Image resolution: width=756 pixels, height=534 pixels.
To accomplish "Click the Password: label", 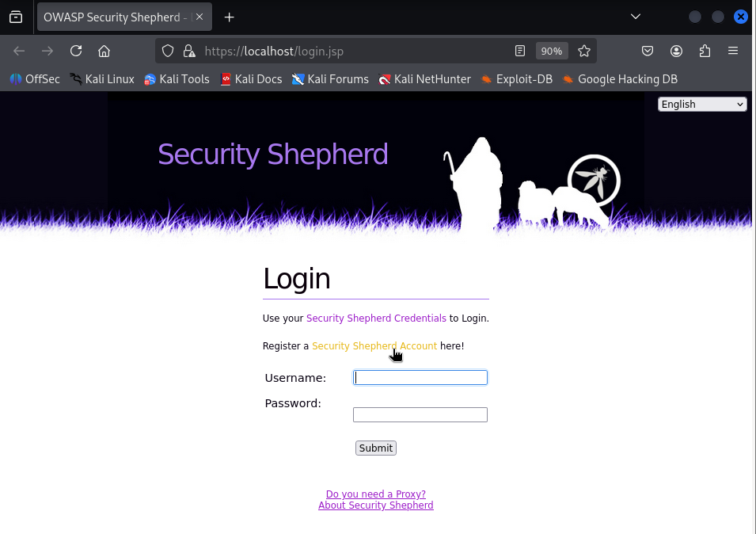I will click(x=293, y=403).
